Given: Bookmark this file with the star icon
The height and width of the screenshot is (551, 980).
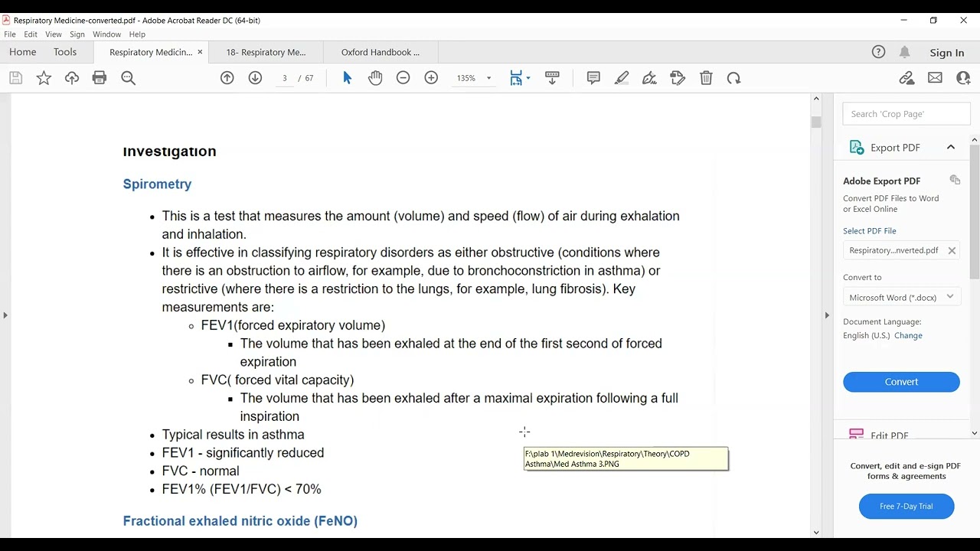Looking at the screenshot, I should coord(44,78).
